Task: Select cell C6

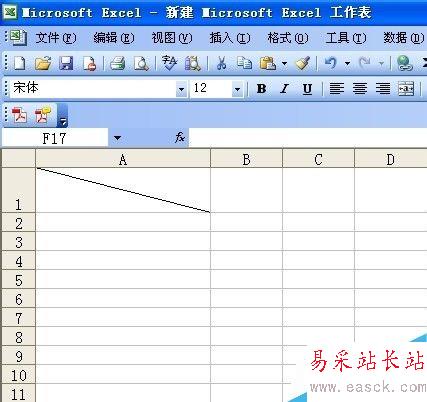Action: [318, 298]
